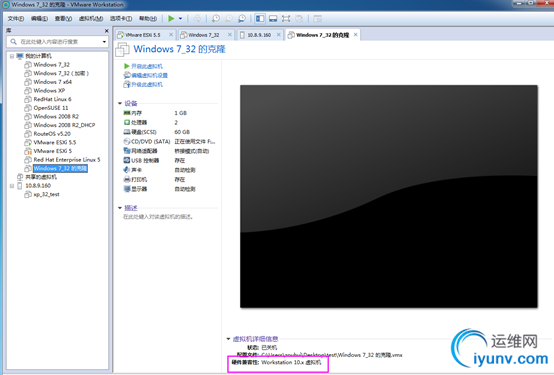
Task: Toggle the thumbnail bar view icon
Action: click(273, 18)
